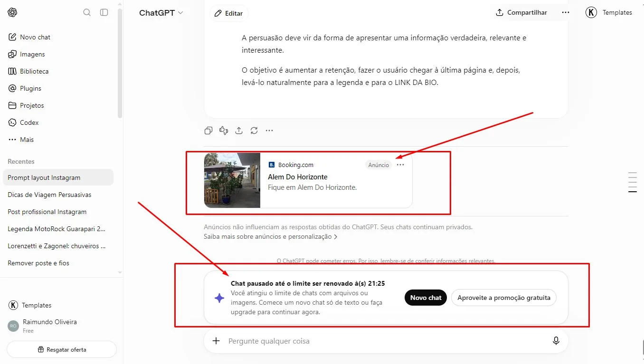Viewport: 644px width, 364px height.
Task: Open the ad options three-dots menu
Action: coord(400,165)
